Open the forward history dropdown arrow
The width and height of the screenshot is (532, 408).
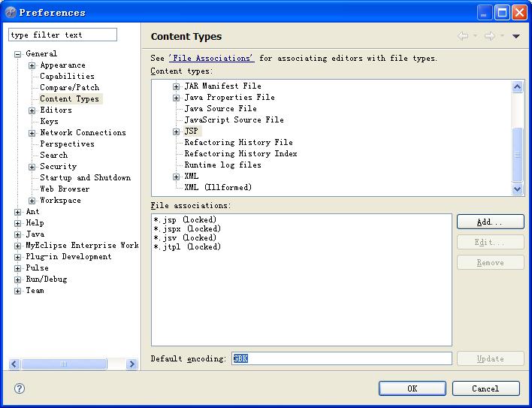pos(502,35)
